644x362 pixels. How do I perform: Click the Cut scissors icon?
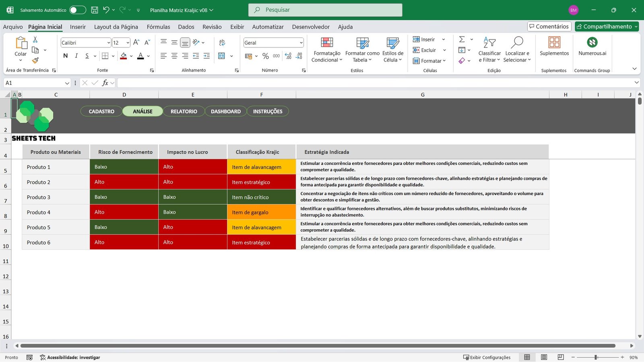(x=35, y=39)
